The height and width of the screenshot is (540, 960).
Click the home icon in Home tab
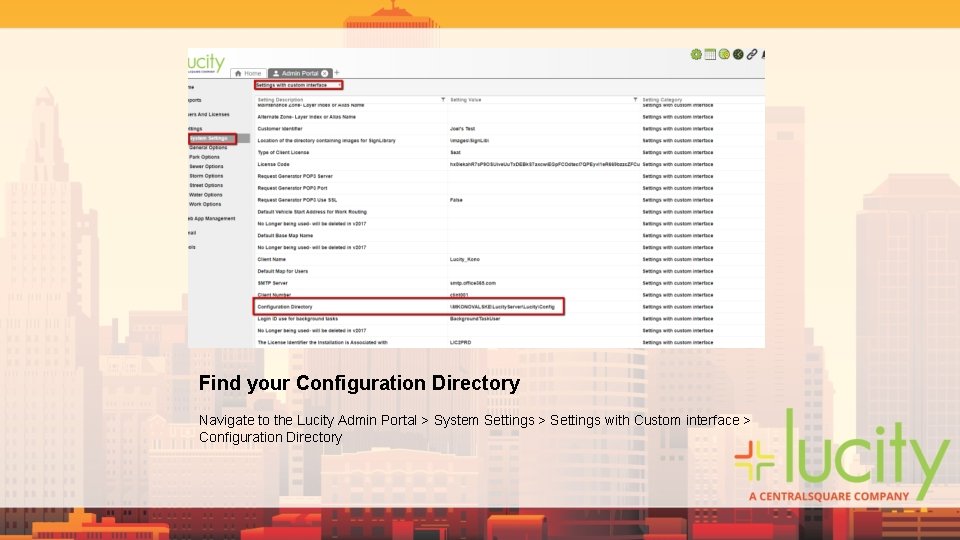pyautogui.click(x=238, y=73)
